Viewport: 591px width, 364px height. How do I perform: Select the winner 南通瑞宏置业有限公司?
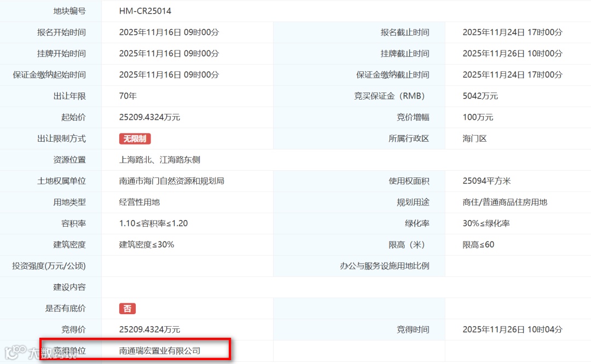pyautogui.click(x=160, y=351)
